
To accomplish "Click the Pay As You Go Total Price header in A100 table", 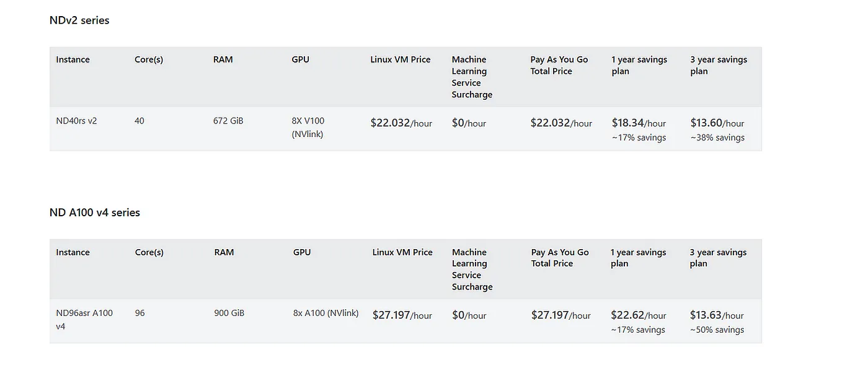I will tap(560, 258).
